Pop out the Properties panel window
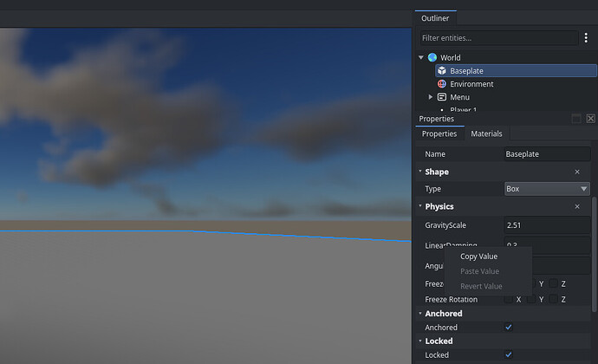598x364 pixels. coord(576,119)
